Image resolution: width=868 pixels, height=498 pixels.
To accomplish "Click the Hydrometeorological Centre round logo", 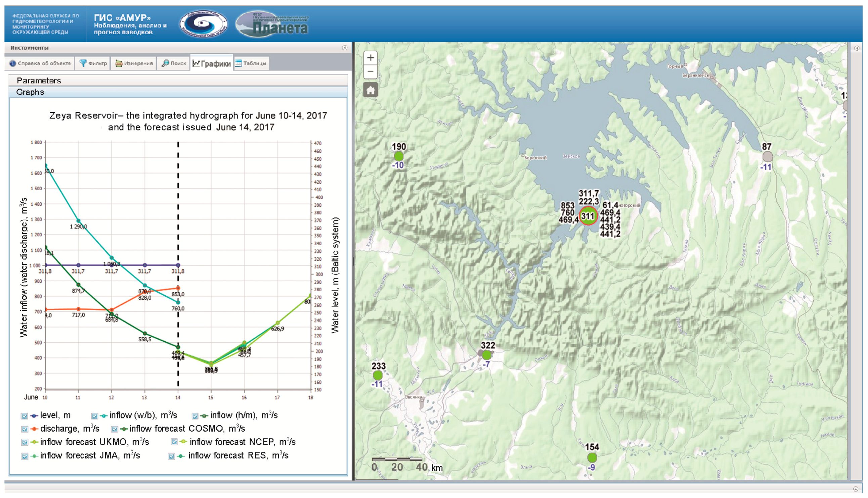I will point(204,23).
